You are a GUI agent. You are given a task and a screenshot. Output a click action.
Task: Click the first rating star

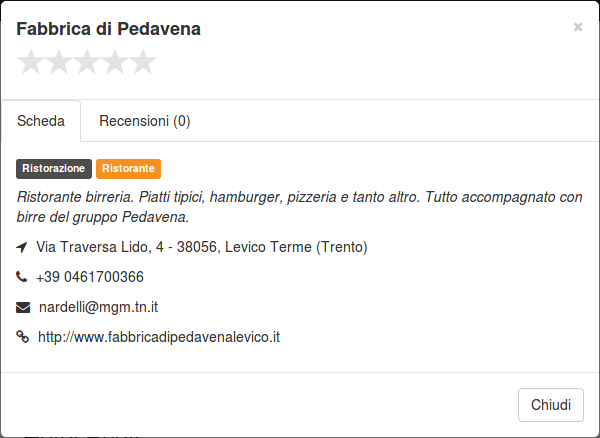pos(31,62)
